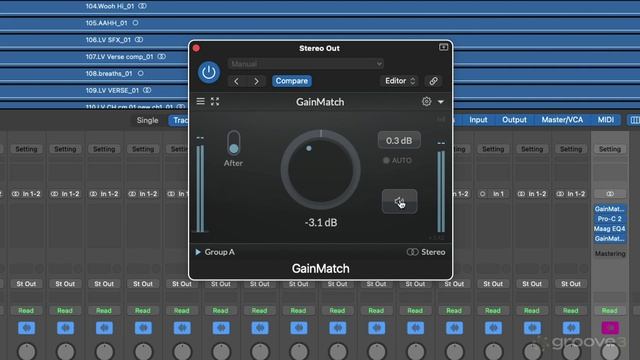The width and height of the screenshot is (640, 360).
Task: Click stereo icon next to 106.LV SFX_01
Action: [x=139, y=40]
